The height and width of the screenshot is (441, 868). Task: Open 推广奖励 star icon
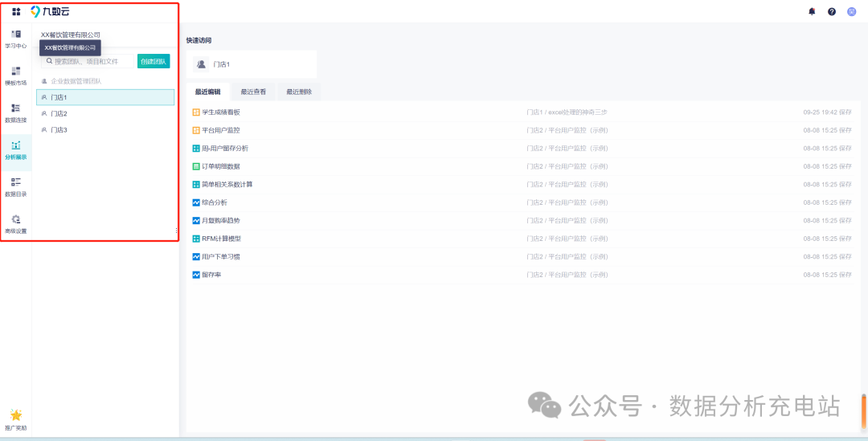pyautogui.click(x=16, y=415)
